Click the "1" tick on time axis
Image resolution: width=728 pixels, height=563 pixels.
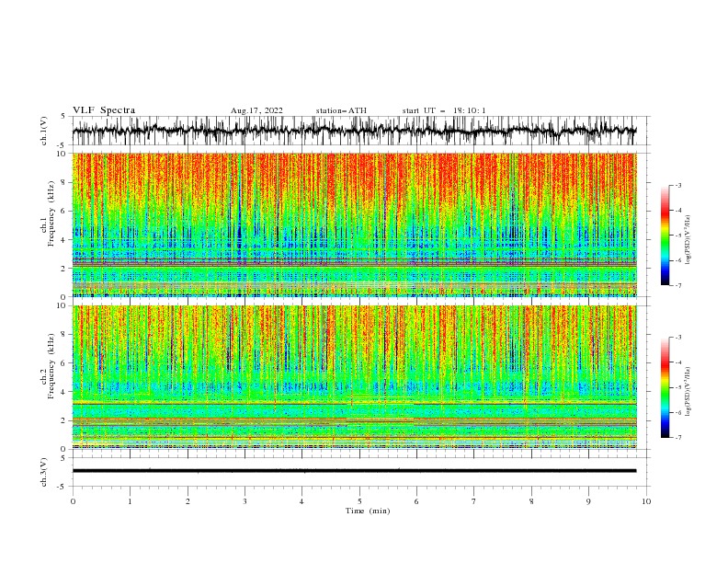130,501
